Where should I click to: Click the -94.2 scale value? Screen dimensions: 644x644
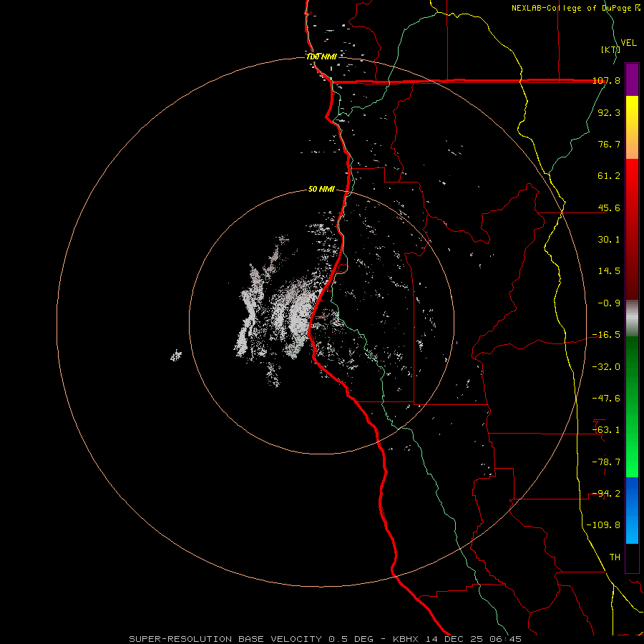[606, 494]
